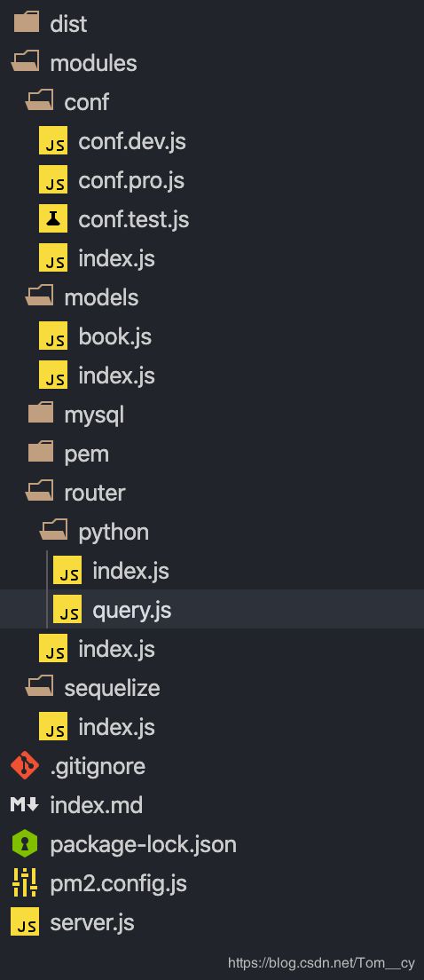Click the JS icon beside conf.dev.js

[53, 140]
